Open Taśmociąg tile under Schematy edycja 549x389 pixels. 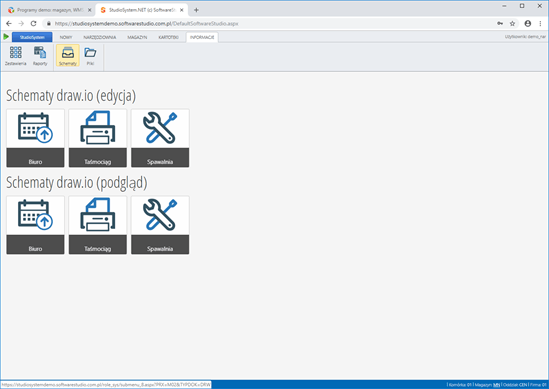click(x=98, y=138)
